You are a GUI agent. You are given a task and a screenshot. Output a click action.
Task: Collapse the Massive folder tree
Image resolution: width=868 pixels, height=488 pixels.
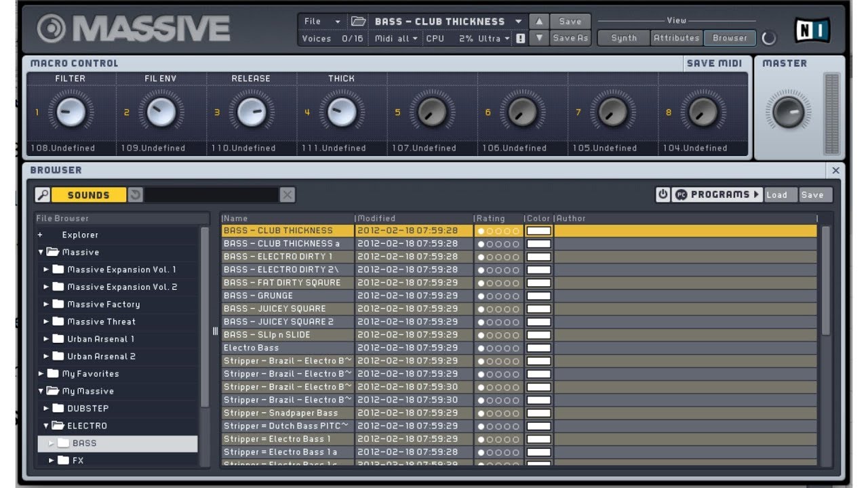coord(41,252)
